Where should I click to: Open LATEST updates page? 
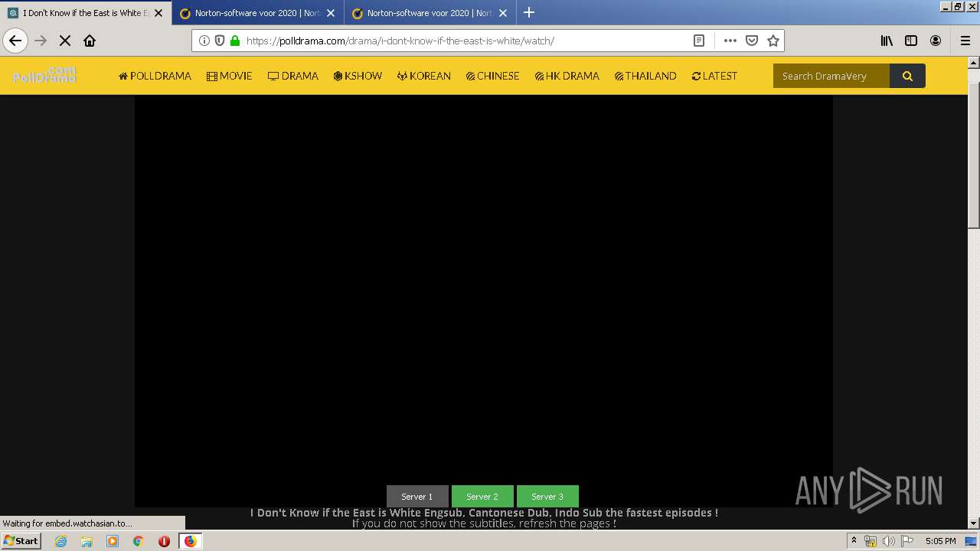pyautogui.click(x=714, y=76)
